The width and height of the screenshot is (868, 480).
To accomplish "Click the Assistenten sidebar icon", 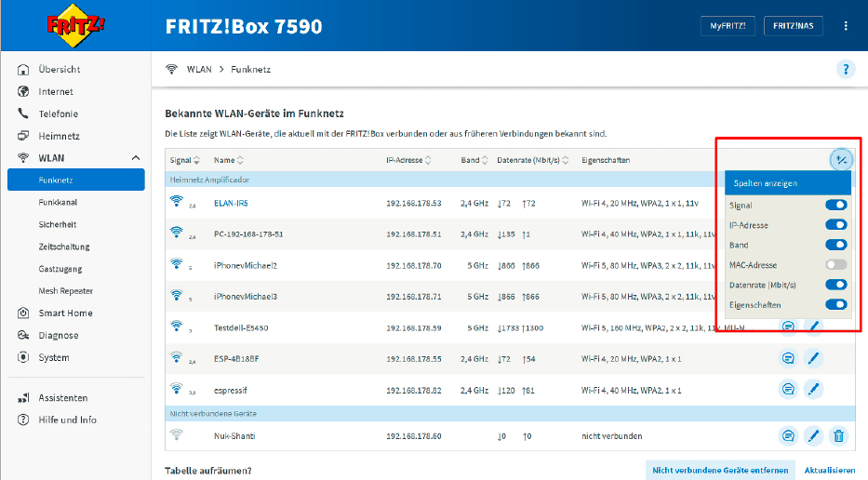I will tap(23, 397).
